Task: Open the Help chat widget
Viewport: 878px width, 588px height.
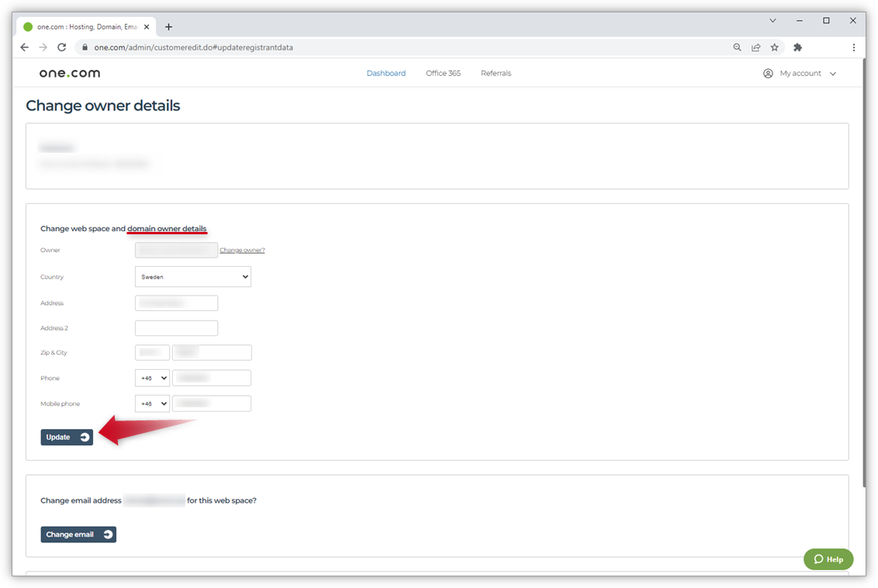Action: 828,559
